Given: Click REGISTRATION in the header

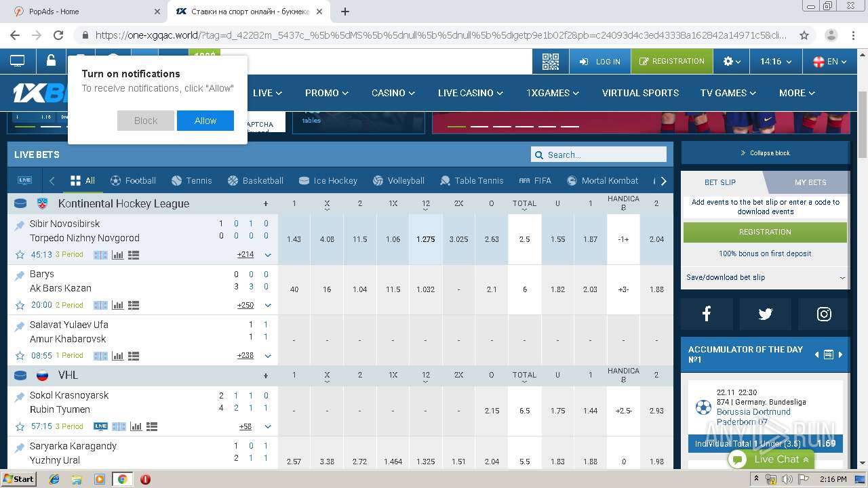Looking at the screenshot, I should tap(671, 62).
